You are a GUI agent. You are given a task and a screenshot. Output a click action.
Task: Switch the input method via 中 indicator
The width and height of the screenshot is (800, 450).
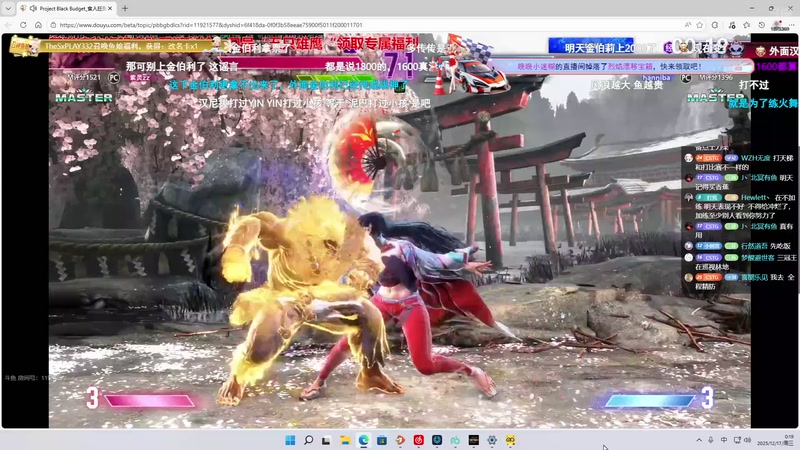[723, 440]
